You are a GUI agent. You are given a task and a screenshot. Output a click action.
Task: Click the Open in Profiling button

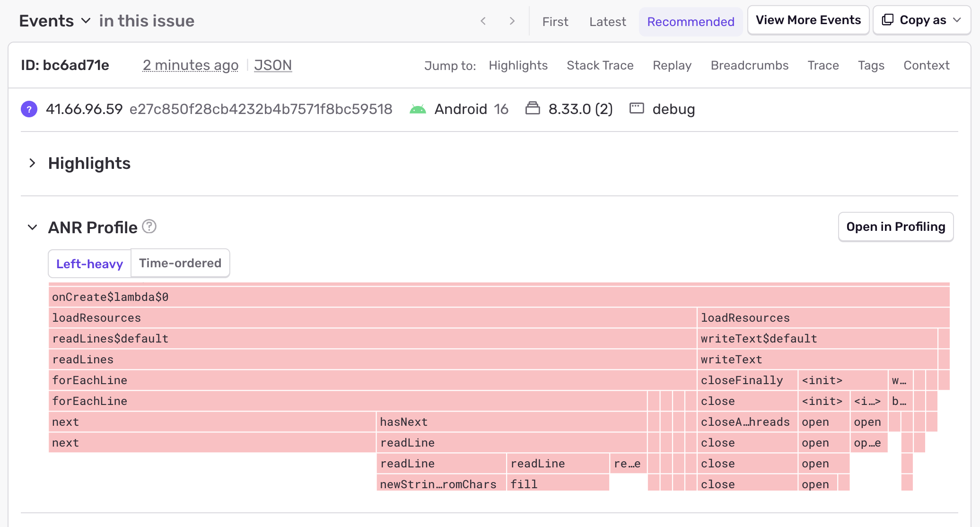(895, 227)
